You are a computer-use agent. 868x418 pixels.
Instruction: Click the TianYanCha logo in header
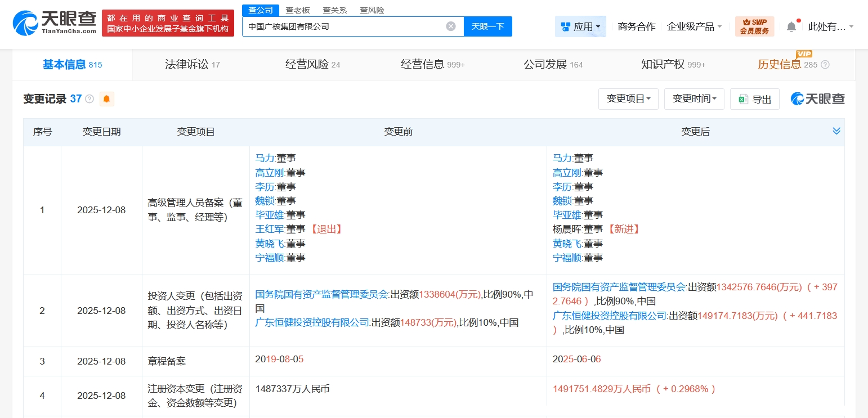(54, 23)
